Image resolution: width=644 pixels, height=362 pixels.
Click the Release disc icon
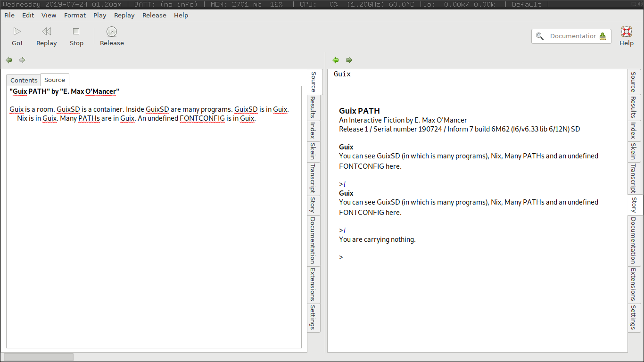(112, 32)
